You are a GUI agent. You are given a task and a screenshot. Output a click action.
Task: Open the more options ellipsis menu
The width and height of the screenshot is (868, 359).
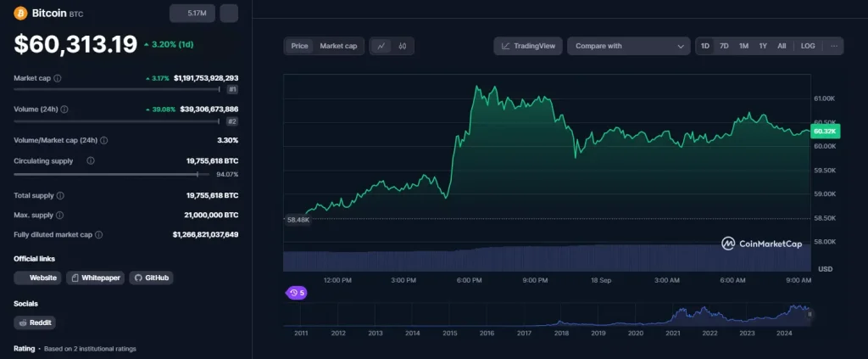point(833,46)
